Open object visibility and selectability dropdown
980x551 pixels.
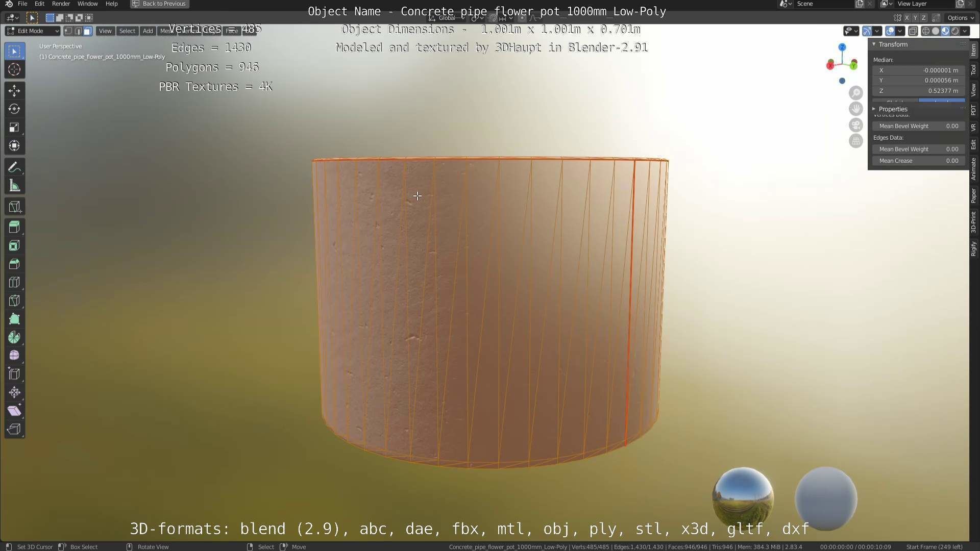tap(851, 31)
